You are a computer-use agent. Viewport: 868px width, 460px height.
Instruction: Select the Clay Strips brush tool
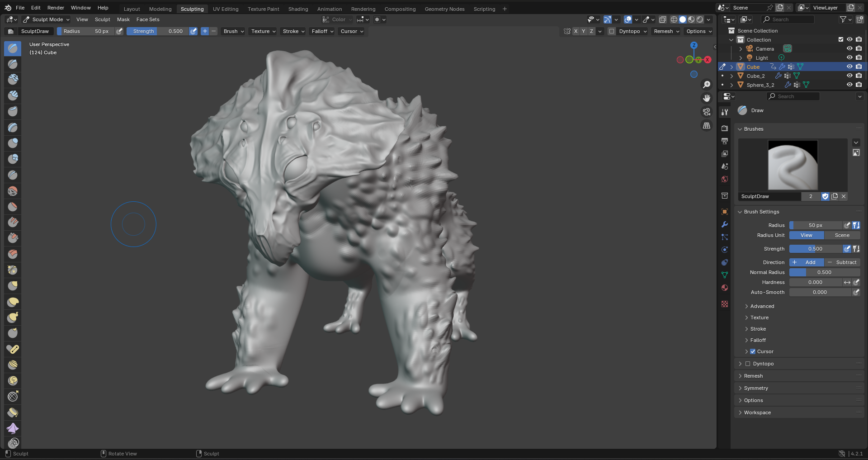pos(13,95)
